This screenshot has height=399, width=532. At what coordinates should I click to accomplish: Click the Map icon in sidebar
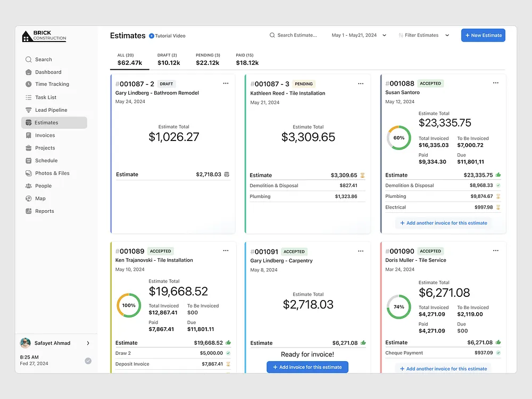point(28,198)
